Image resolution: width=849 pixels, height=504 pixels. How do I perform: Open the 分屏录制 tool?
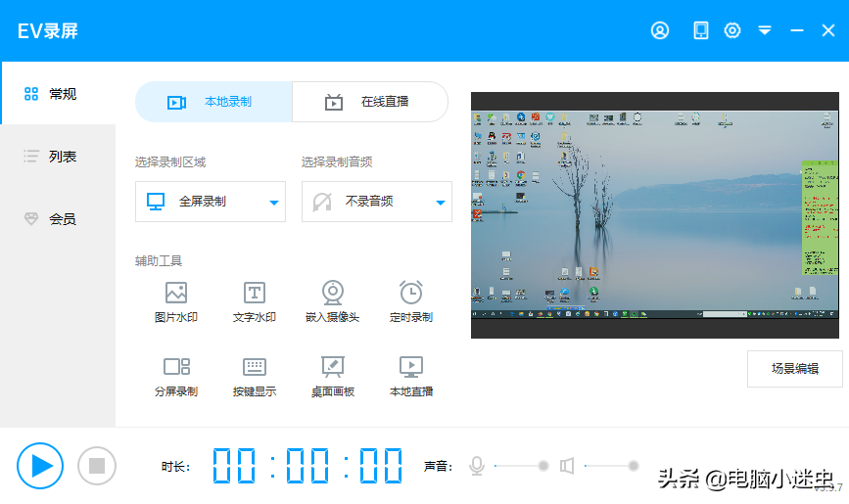pyautogui.click(x=176, y=377)
